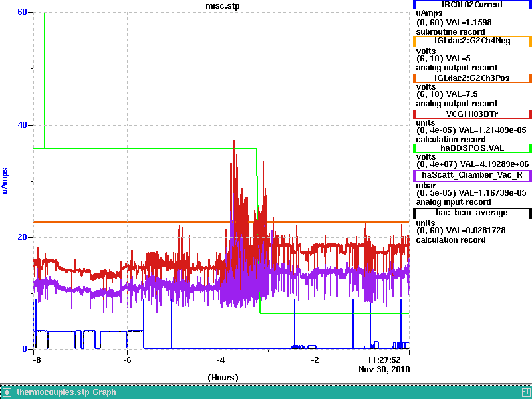Screen dimensions: 532x399
Task: Select the VCG1H03BTr legend box
Action: (472, 114)
